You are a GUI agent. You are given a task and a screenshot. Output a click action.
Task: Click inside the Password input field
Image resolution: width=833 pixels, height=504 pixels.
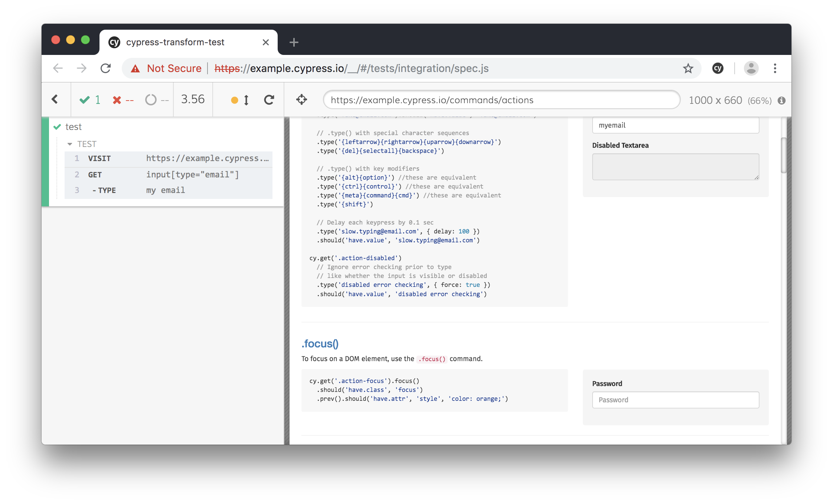675,400
